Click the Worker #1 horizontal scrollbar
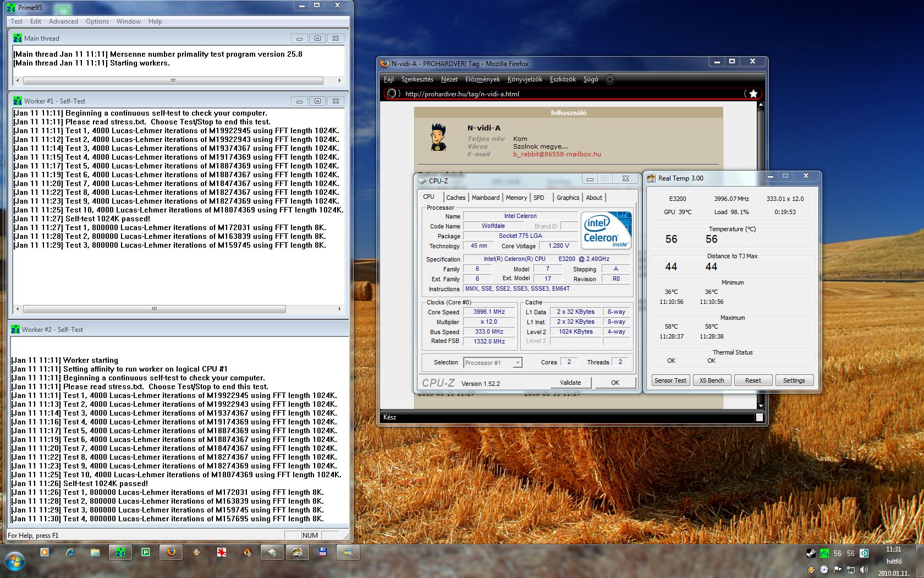The image size is (924, 578). pyautogui.click(x=178, y=309)
